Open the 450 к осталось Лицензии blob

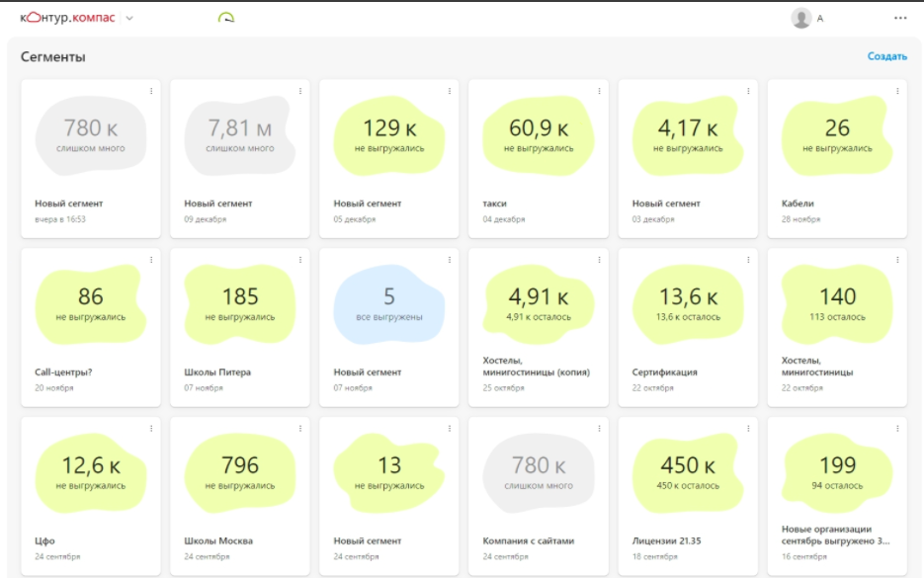click(688, 473)
